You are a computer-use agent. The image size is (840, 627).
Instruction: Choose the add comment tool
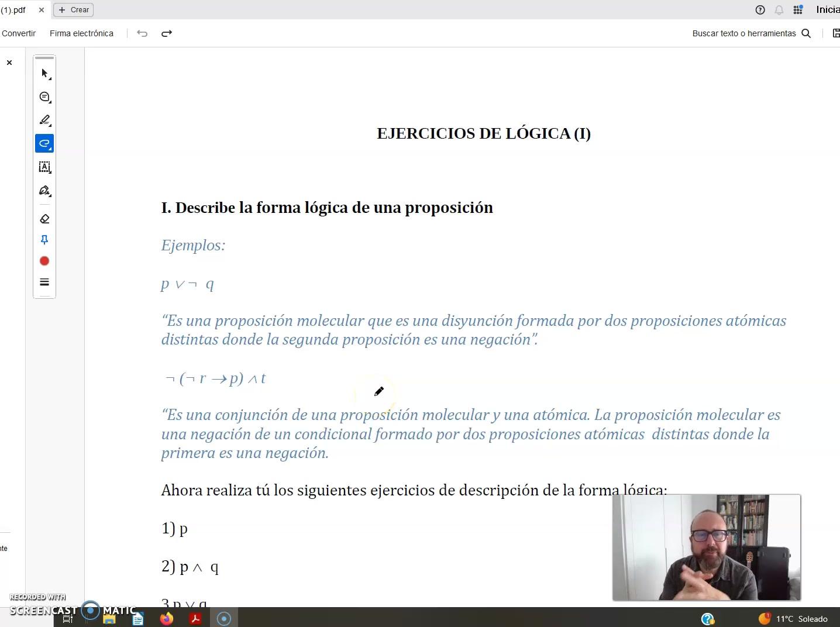click(x=44, y=97)
